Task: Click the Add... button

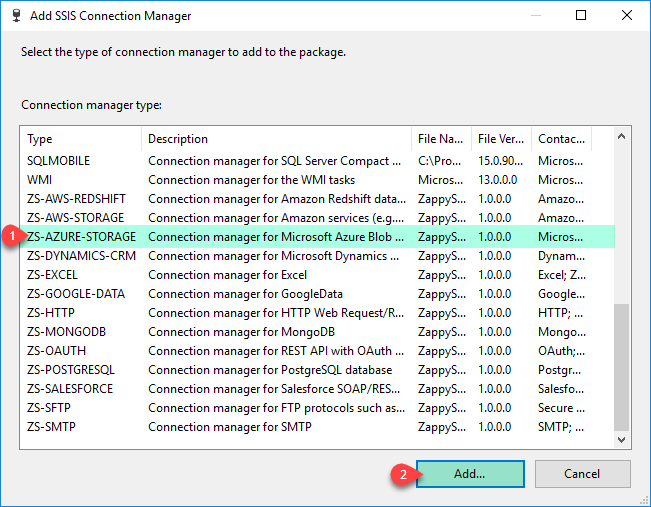Action: click(470, 474)
